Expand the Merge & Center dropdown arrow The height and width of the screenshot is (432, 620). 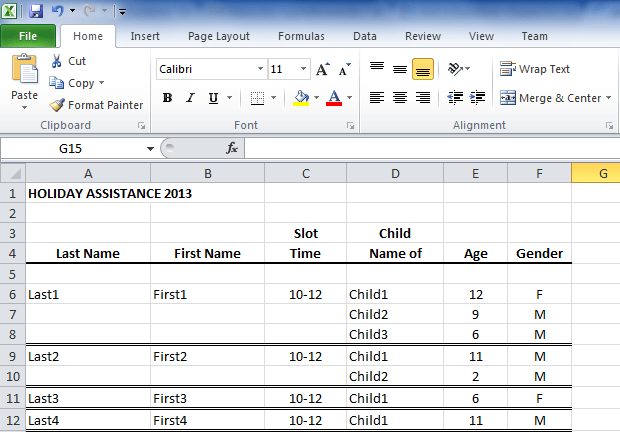tap(609, 98)
